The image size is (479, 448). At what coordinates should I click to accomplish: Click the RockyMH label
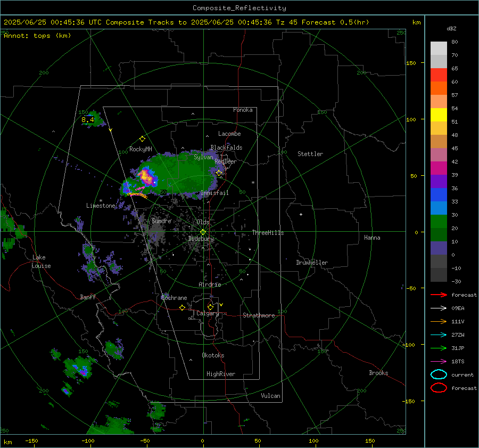pos(141,149)
